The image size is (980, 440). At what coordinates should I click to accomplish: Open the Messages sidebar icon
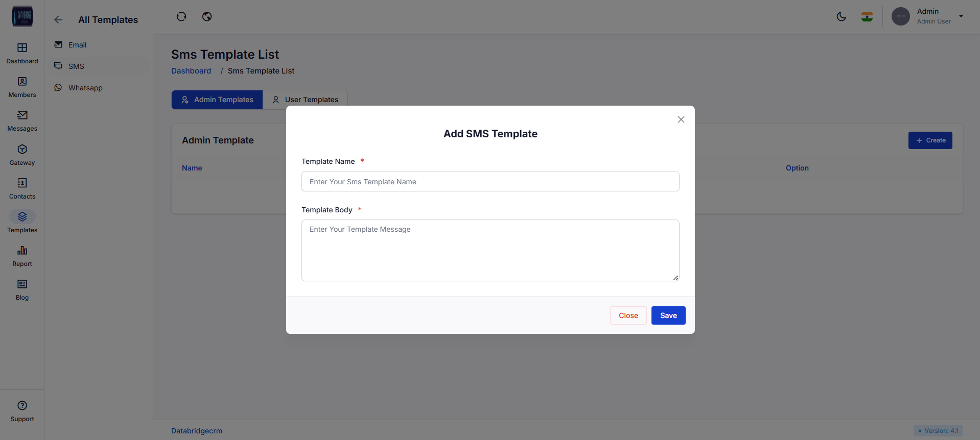[22, 115]
